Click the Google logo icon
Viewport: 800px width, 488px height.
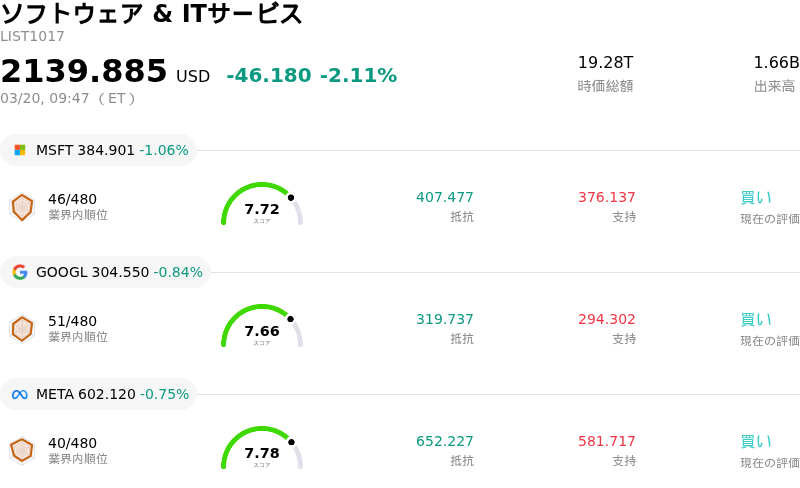coord(20,272)
